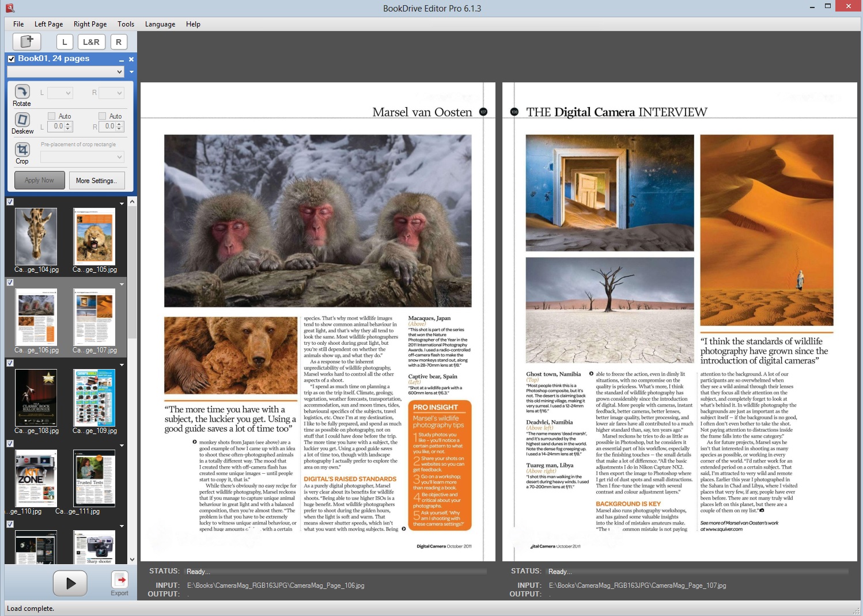Click the BookDrive app icon in title bar
This screenshot has width=863, height=616.
(10, 8)
